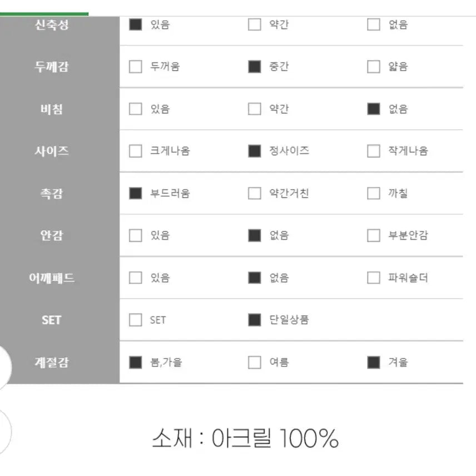Select the 약간거친 checkbox
Screen dimensions: 476x476
[254, 194]
